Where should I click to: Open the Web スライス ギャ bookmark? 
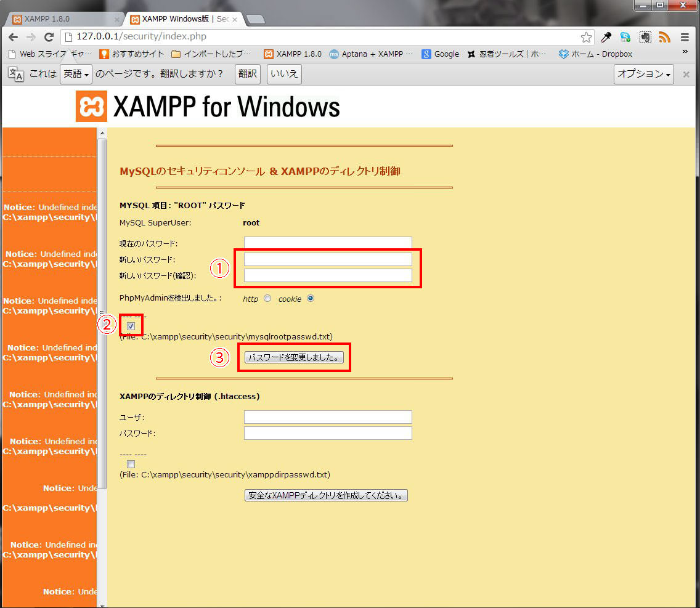tap(50, 54)
